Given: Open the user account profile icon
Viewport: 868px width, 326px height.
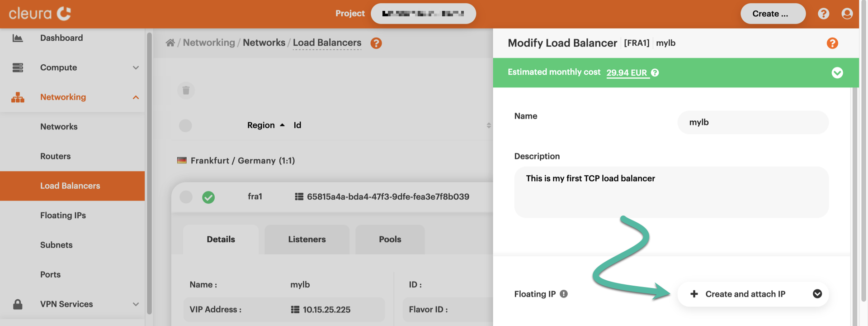Looking at the screenshot, I should coord(847,14).
